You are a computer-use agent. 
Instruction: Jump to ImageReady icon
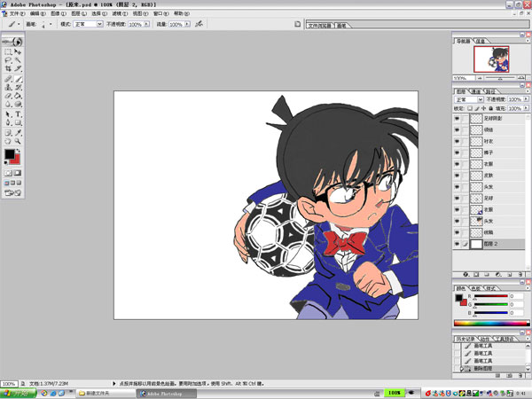pos(13,193)
